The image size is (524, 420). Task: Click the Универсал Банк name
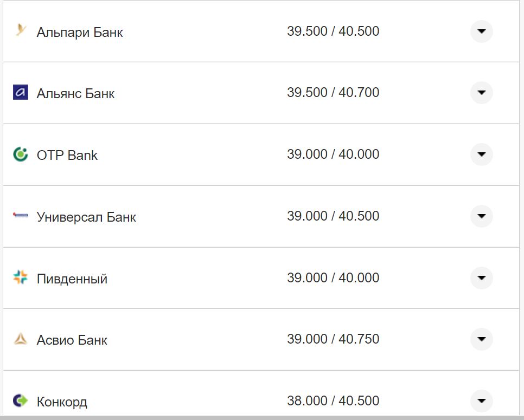(x=86, y=217)
